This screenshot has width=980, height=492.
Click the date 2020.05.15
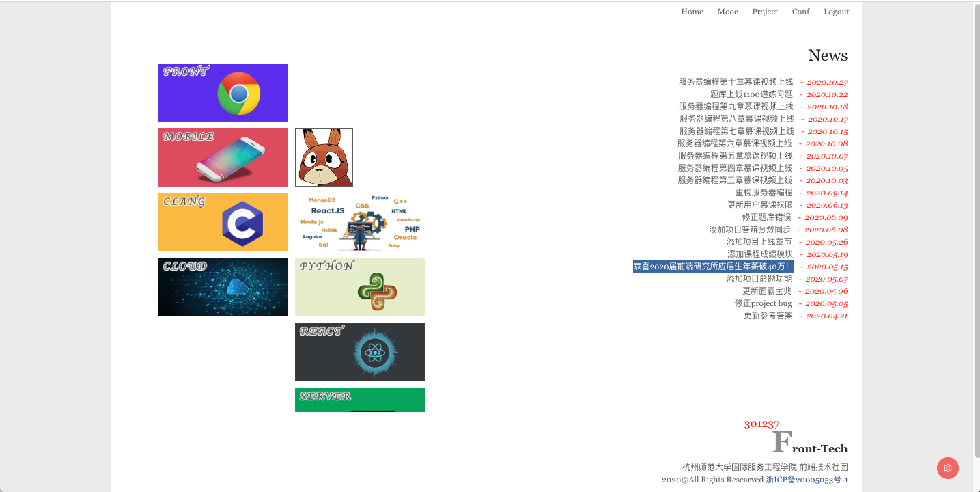827,266
